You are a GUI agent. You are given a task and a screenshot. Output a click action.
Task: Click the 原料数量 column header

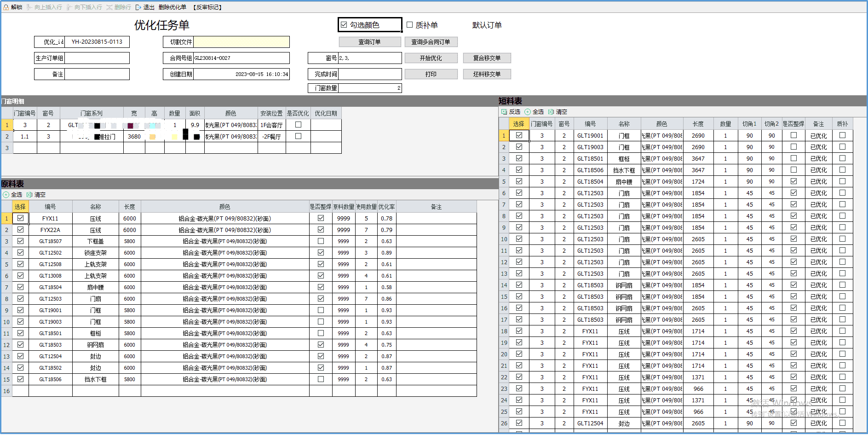(x=344, y=207)
